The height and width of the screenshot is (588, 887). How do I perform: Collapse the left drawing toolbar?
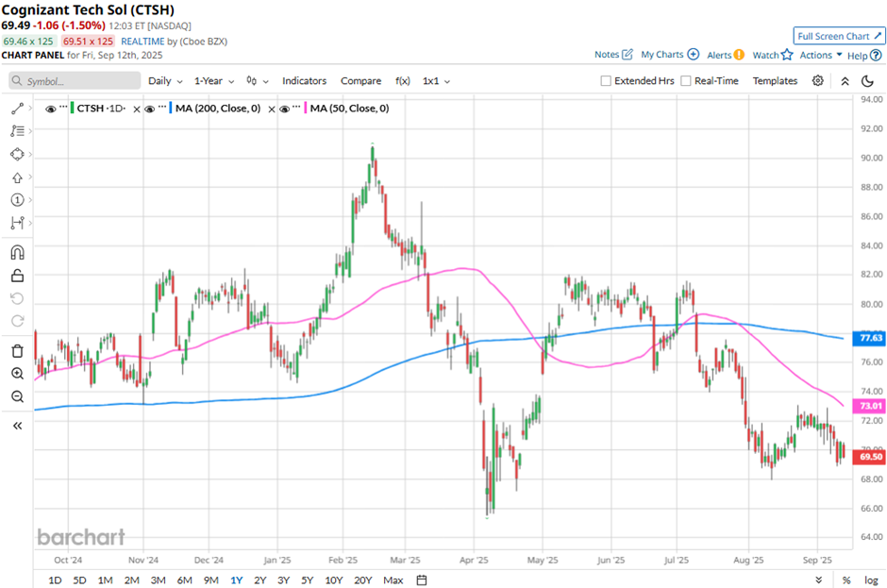point(18,426)
